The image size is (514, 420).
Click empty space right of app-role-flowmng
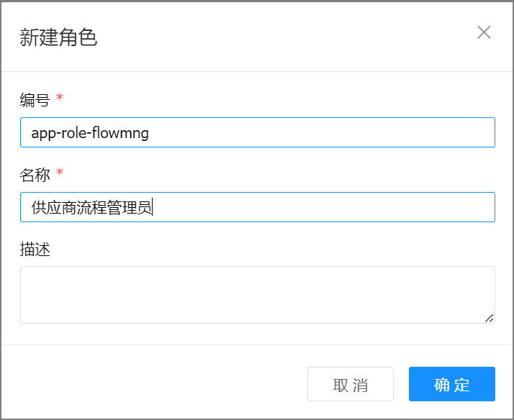(x=324, y=132)
